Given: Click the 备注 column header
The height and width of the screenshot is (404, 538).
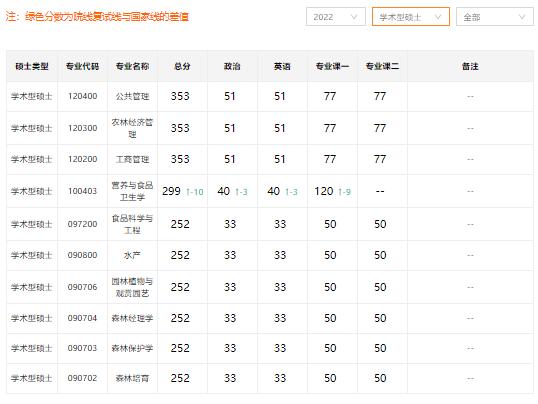Looking at the screenshot, I should click(x=470, y=66).
